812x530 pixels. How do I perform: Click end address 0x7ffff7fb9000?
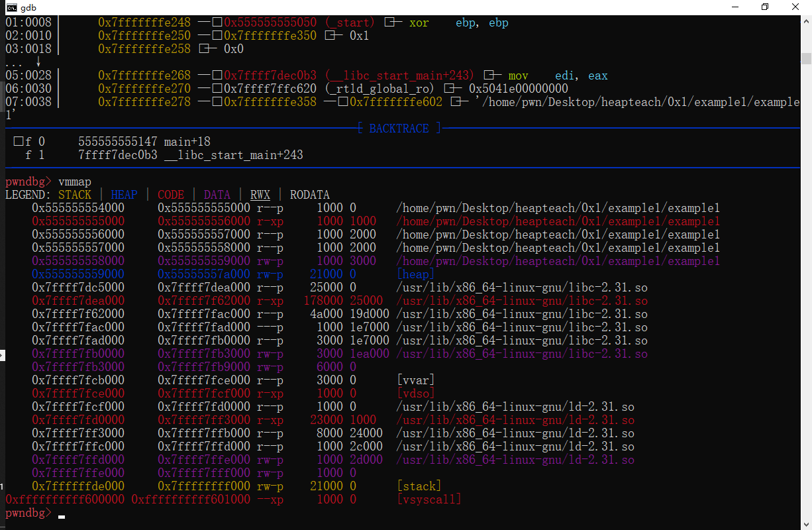pos(204,367)
